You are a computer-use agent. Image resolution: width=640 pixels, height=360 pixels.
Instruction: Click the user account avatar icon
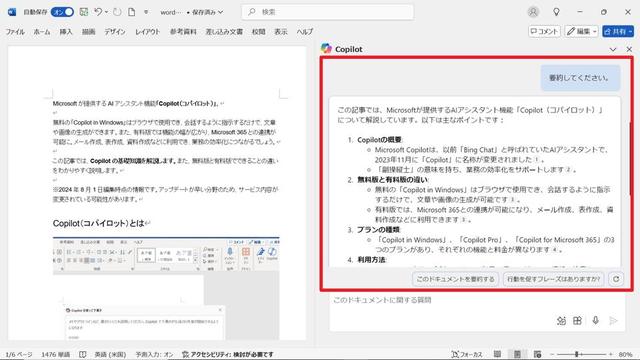pyautogui.click(x=533, y=12)
